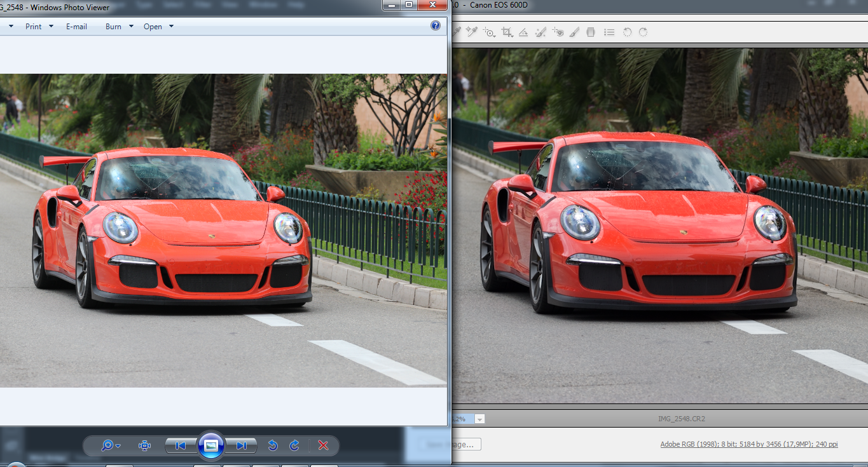The image size is (868, 467).
Task: Pick the Red Eye Removal tool
Action: coord(558,32)
